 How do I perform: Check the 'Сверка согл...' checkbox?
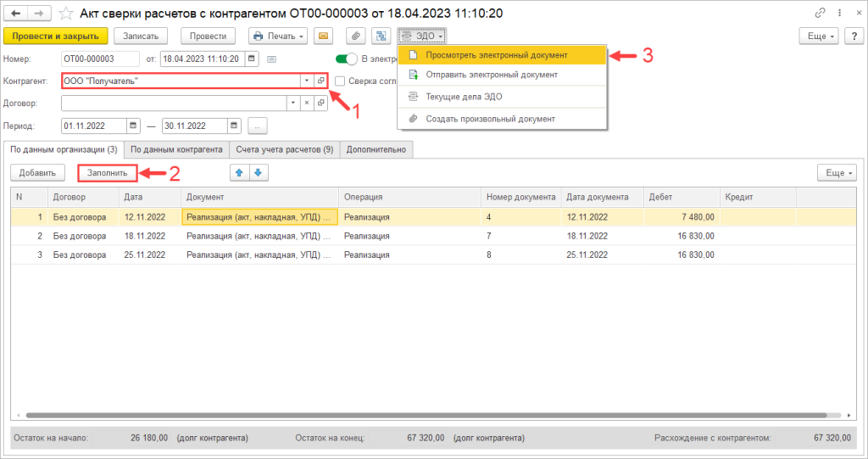click(341, 81)
